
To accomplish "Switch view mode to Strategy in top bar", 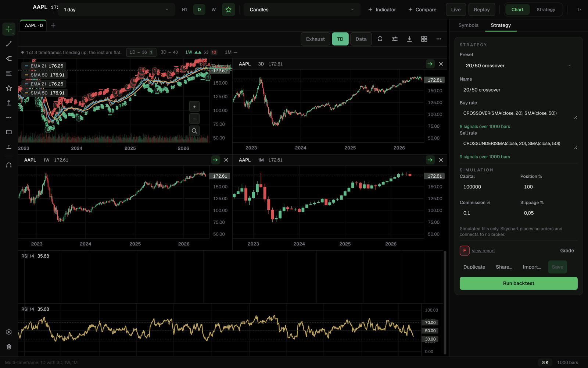I will [x=546, y=10].
